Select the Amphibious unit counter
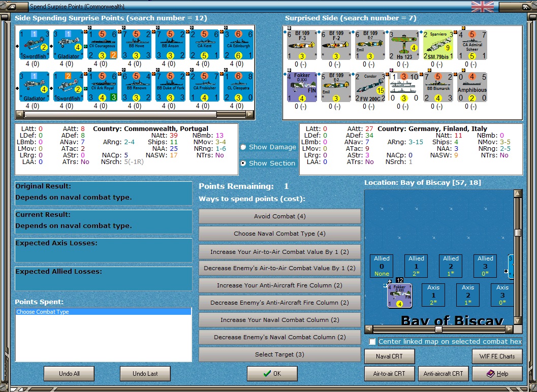The width and height of the screenshot is (537, 392). point(472,87)
